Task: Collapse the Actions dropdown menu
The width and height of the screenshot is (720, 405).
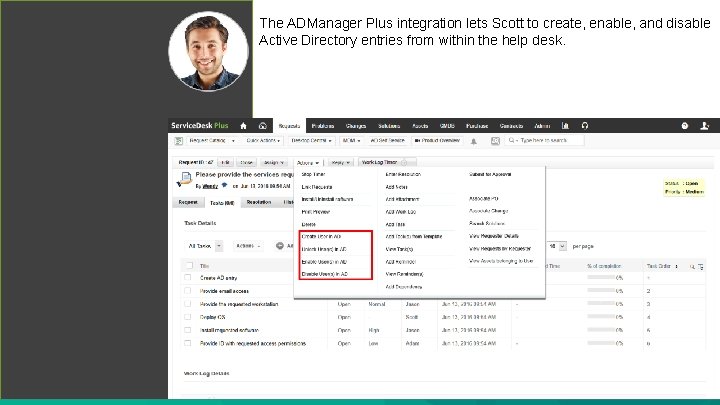Action: pos(308,163)
